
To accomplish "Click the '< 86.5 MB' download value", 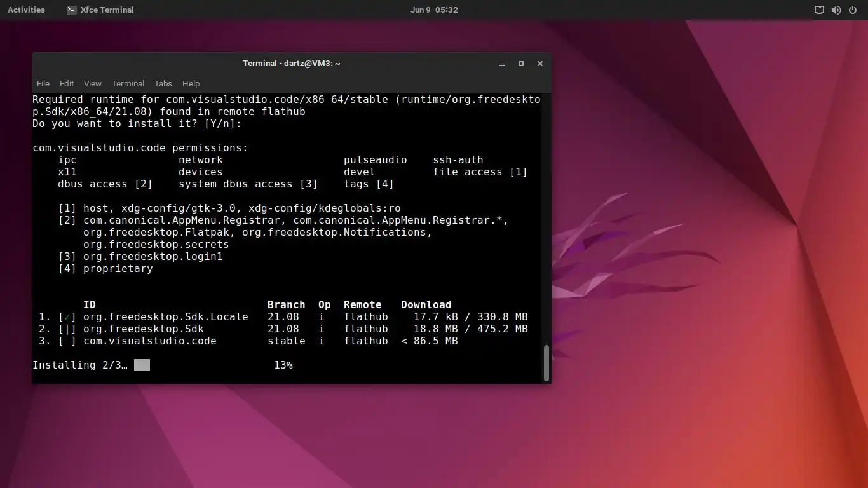I will [x=430, y=341].
